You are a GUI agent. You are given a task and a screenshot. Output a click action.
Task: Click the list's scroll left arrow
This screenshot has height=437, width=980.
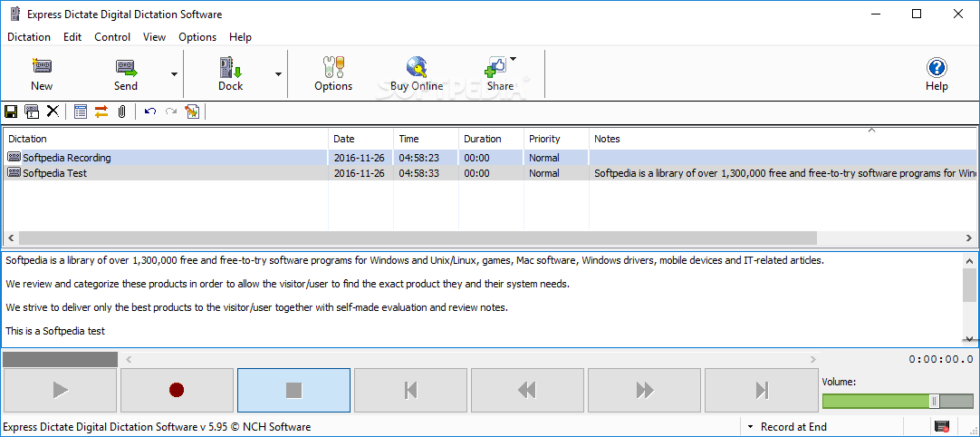click(11, 238)
